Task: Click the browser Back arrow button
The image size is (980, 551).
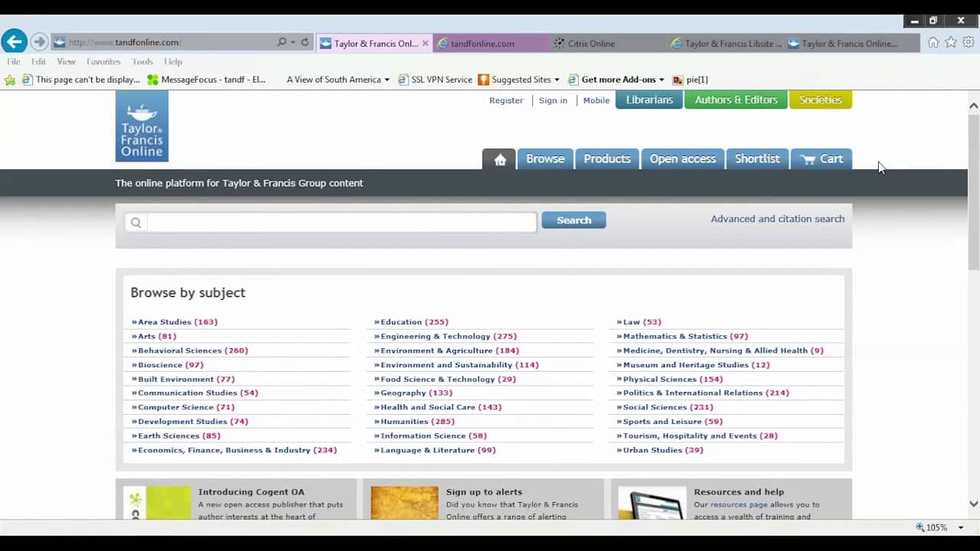Action: pyautogui.click(x=14, y=41)
